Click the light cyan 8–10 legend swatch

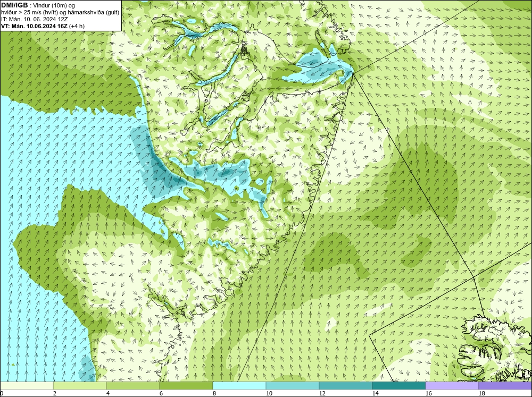click(239, 386)
